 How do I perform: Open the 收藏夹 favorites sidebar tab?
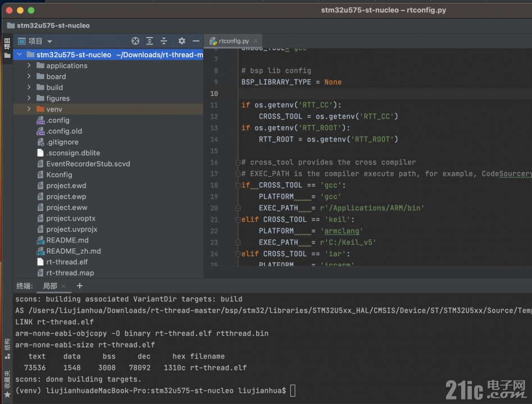coord(7,384)
